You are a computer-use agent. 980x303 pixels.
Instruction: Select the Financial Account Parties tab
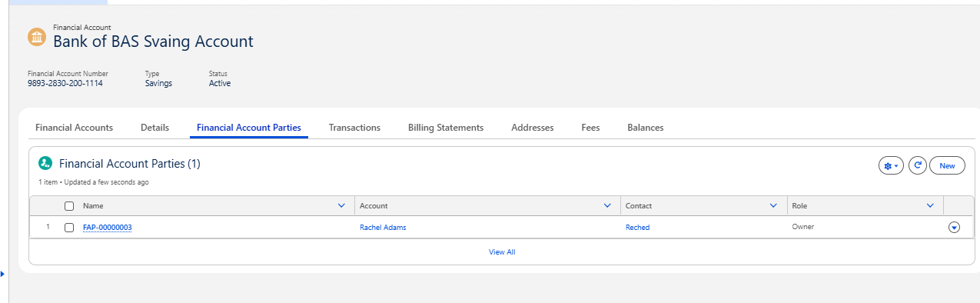[x=249, y=128]
